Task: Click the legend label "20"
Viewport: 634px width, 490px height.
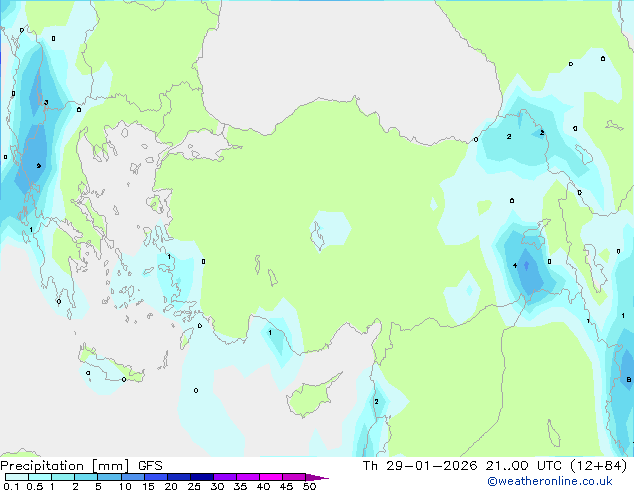Action: click(171, 486)
